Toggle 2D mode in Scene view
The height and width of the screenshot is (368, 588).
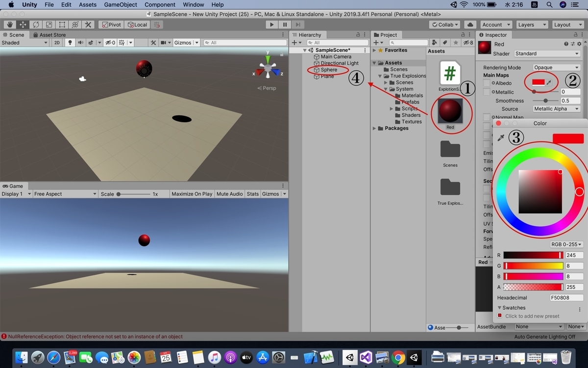[x=57, y=43]
